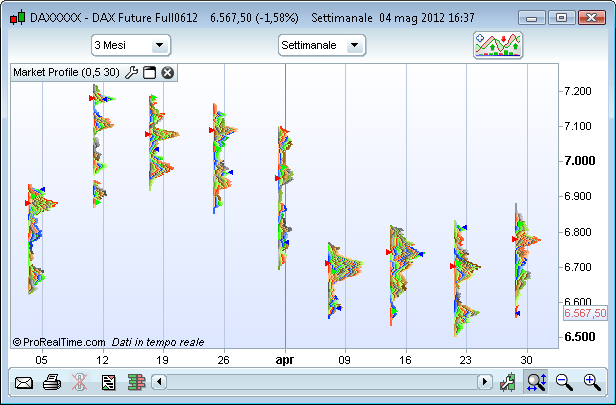Detach Market Profile panel window icon
616x405 pixels.
pos(149,73)
